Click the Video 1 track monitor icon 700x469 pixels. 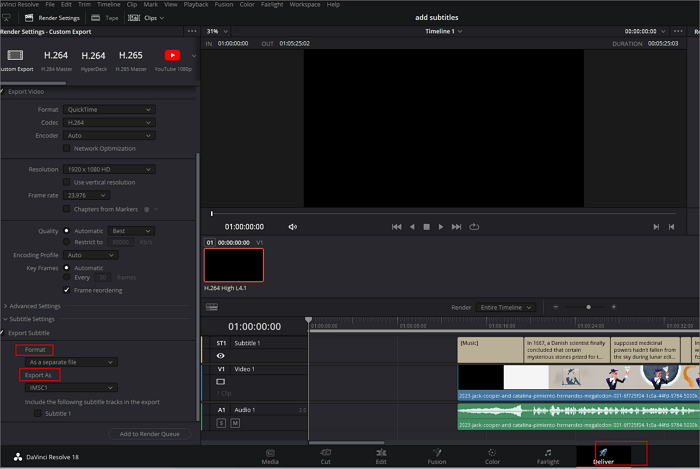221,382
